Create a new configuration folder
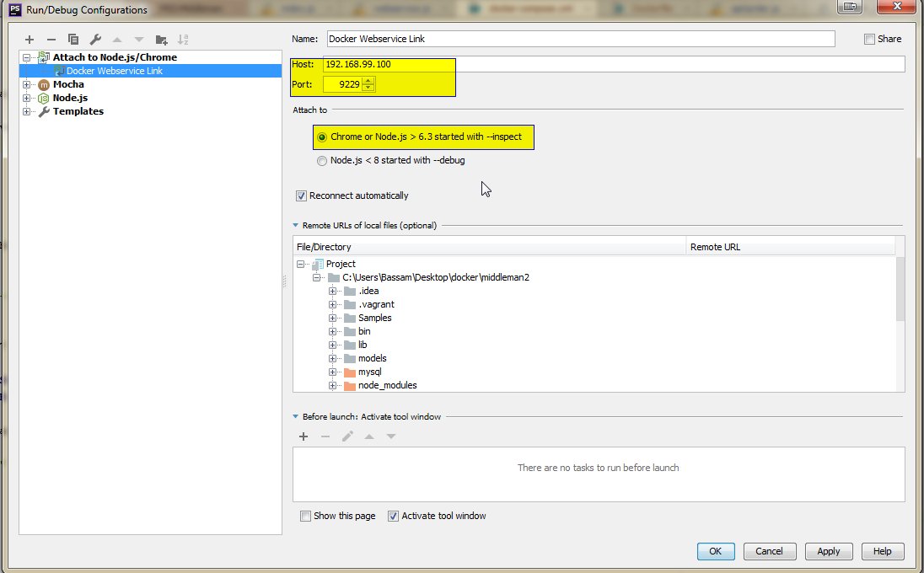Screen dimensions: 924x573 pyautogui.click(x=160, y=39)
